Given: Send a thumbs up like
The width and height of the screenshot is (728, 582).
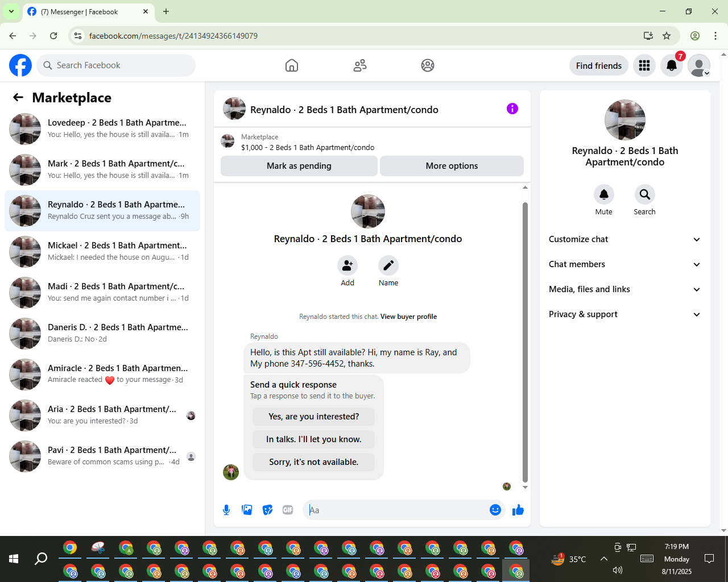Looking at the screenshot, I should tap(518, 510).
